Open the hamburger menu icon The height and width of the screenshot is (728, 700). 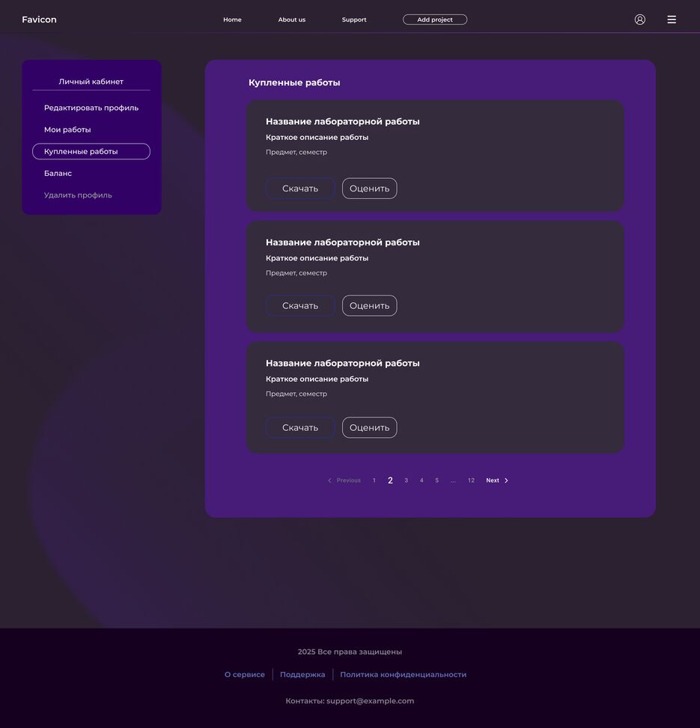672,19
